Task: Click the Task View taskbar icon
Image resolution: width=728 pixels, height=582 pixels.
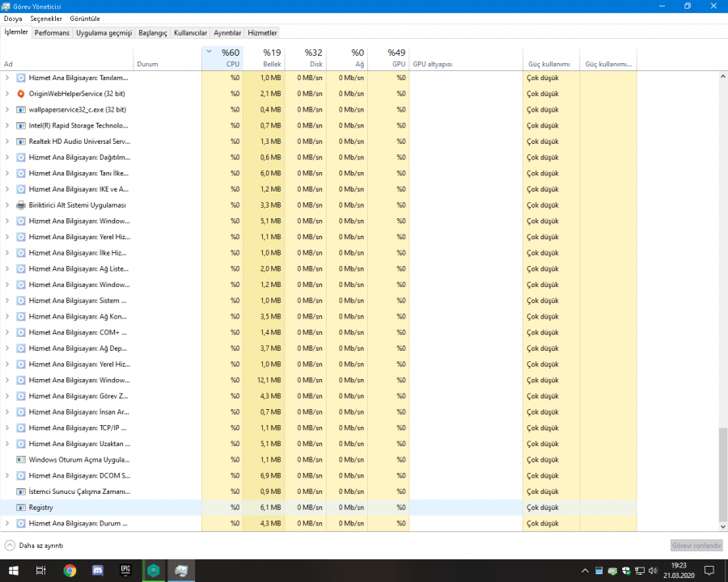Action: click(x=41, y=571)
